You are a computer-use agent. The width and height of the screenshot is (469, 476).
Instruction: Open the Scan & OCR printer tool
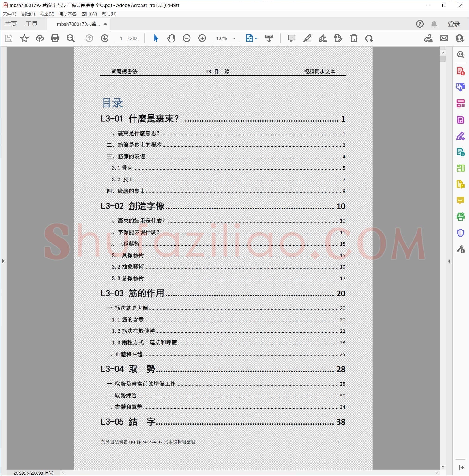(x=461, y=217)
